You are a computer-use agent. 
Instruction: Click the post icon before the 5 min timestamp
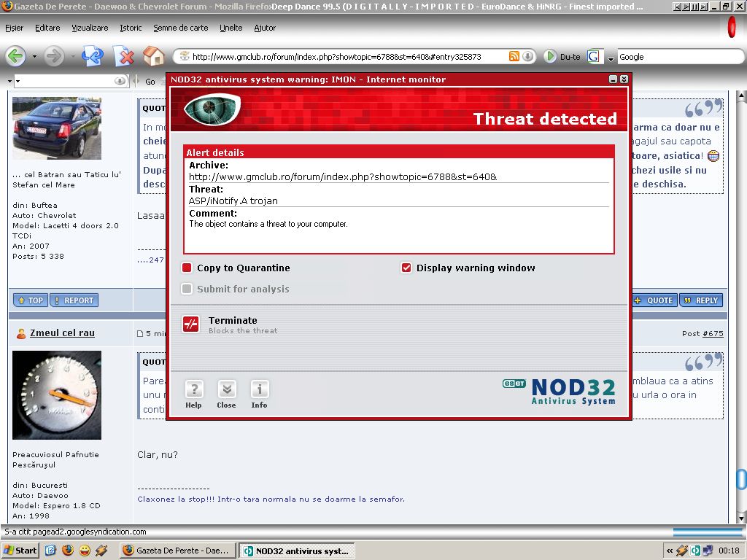[140, 334]
